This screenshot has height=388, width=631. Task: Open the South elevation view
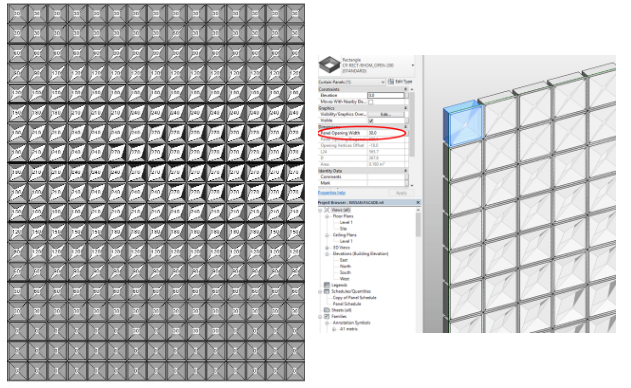click(x=345, y=272)
